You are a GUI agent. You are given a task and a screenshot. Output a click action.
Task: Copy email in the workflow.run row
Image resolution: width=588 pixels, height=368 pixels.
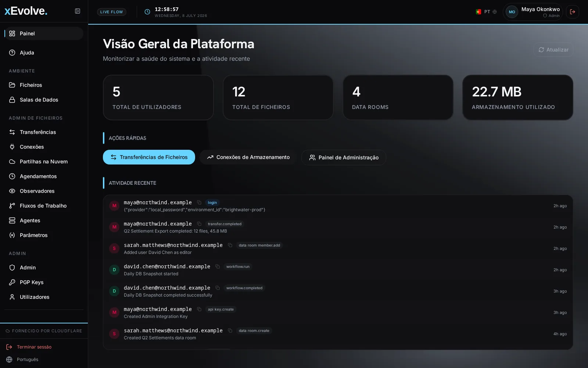click(218, 266)
